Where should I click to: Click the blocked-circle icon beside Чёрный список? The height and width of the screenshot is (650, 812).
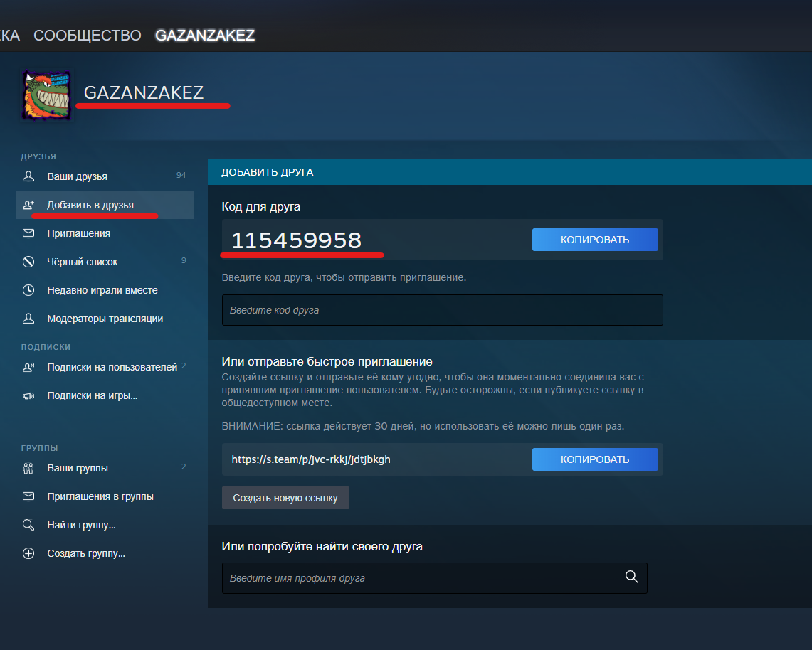click(28, 262)
